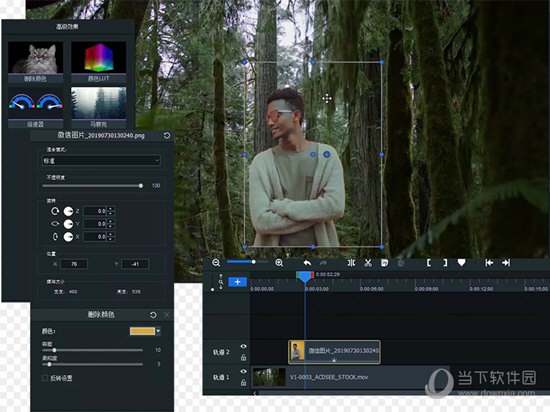The height and width of the screenshot is (412, 550).
Task: Click the position Y field showing -41
Action: pyautogui.click(x=135, y=264)
